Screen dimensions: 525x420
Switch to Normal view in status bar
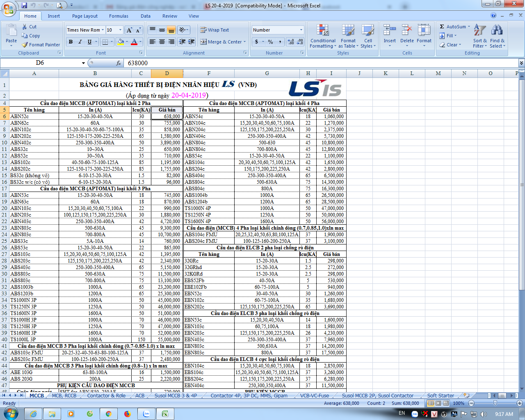(430, 403)
